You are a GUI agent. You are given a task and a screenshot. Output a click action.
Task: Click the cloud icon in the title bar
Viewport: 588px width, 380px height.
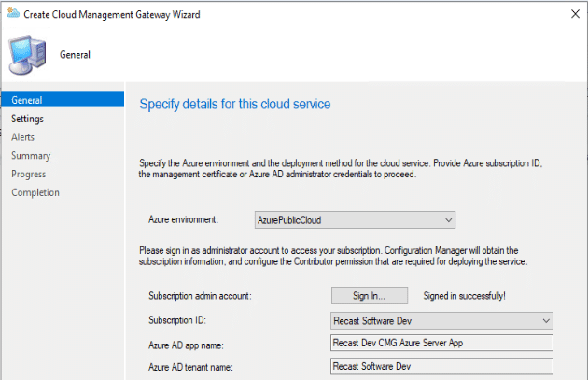coord(12,15)
